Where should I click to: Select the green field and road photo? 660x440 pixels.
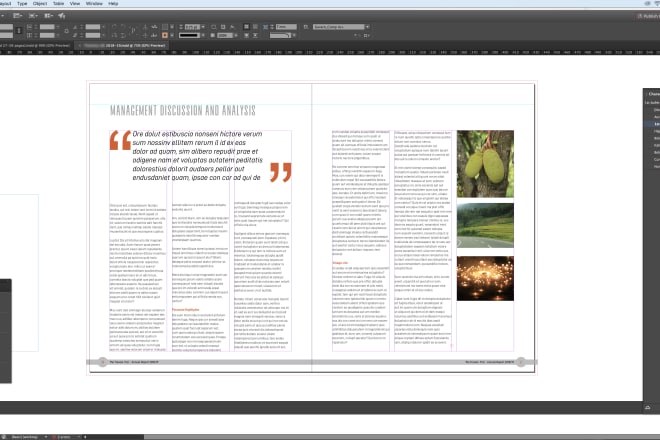click(x=485, y=225)
